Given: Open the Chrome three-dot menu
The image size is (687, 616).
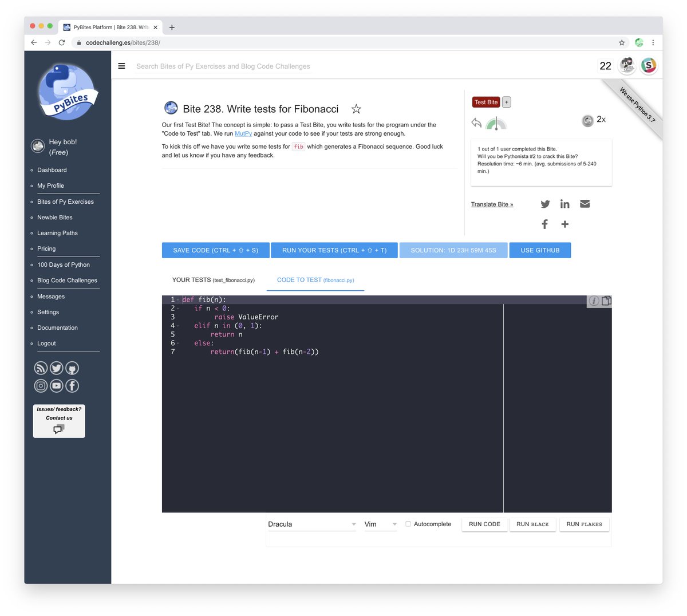Looking at the screenshot, I should (653, 42).
